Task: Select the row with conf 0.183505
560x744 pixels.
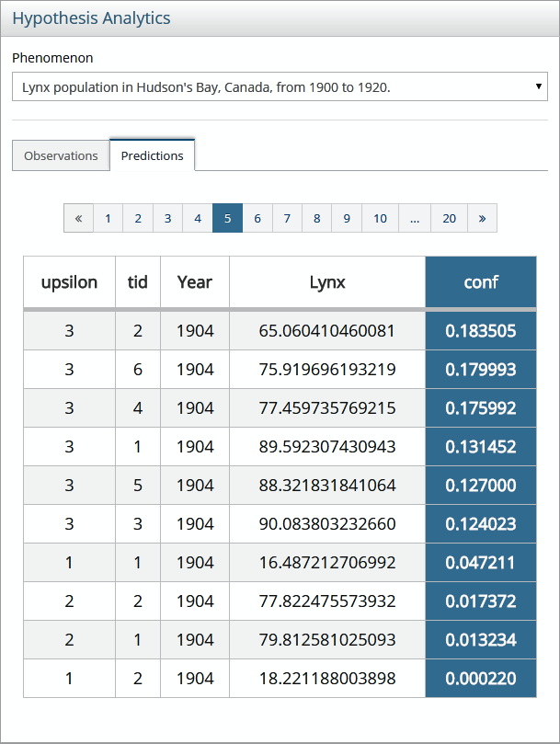Action: [280, 331]
